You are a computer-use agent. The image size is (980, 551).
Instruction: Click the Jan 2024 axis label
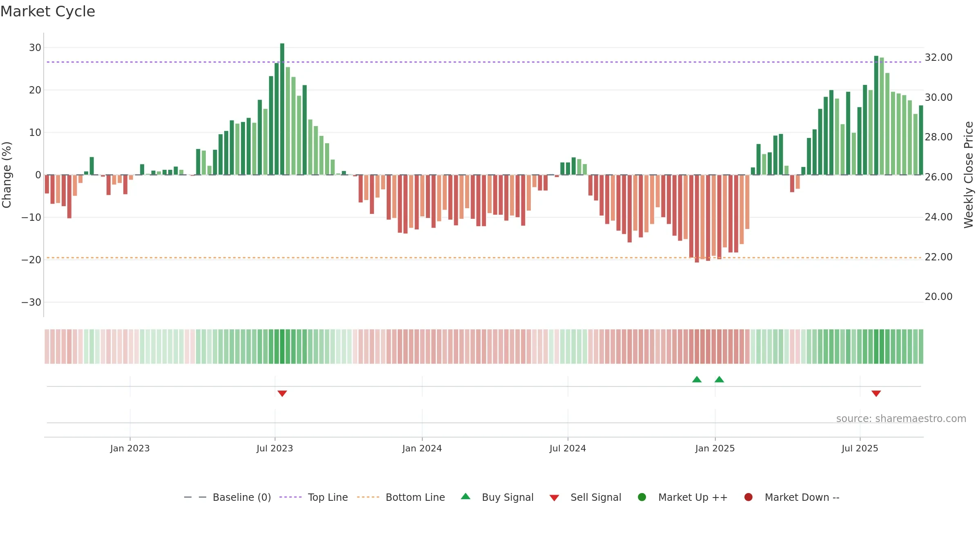coord(422,448)
